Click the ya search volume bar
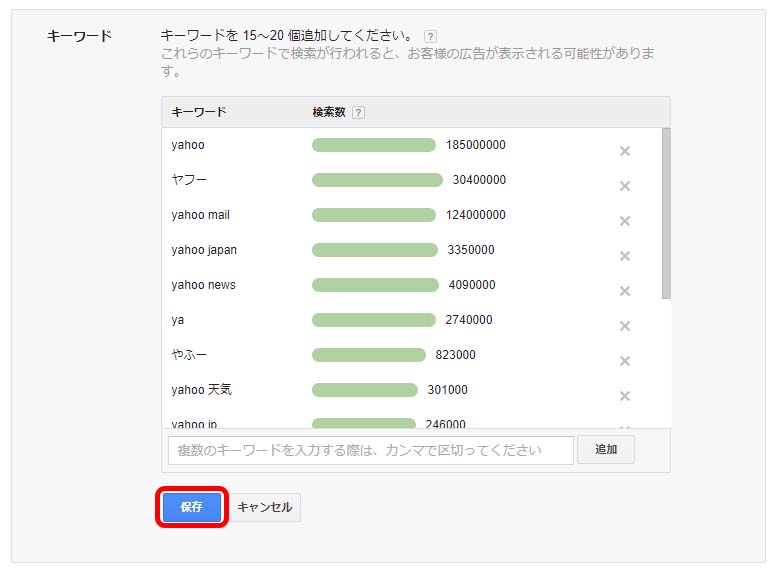 (374, 320)
